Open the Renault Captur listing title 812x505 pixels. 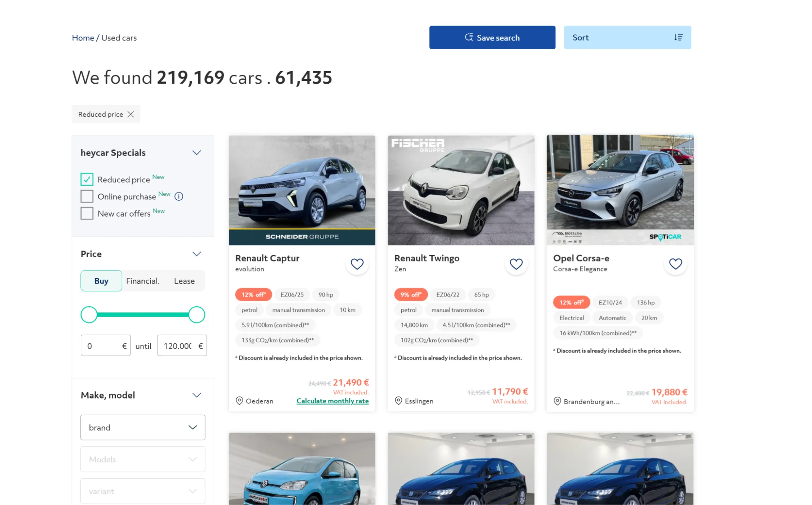[267, 258]
